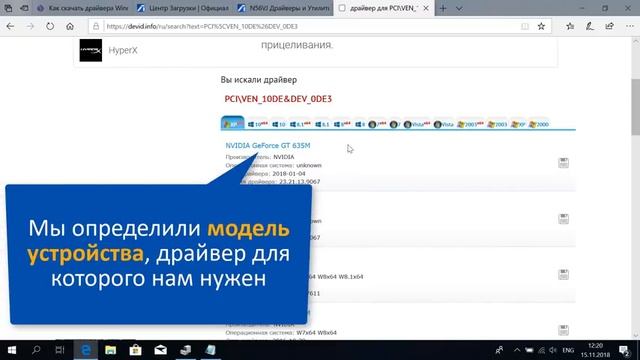
Task: Click Microsoft Edge taskbar icon
Action: pos(86,350)
